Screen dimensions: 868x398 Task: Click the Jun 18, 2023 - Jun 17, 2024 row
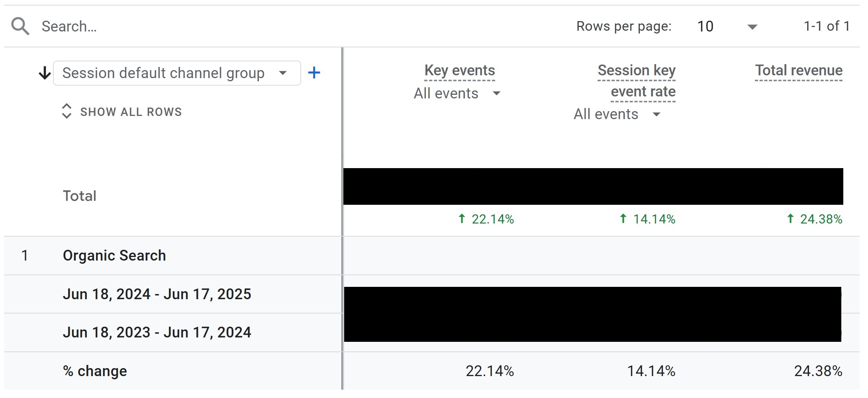tap(157, 332)
